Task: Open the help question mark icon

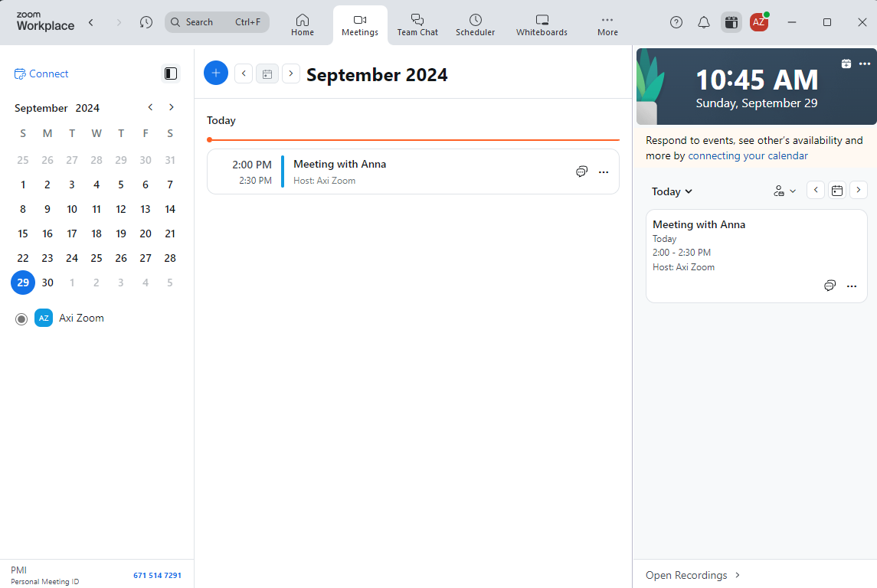Action: point(676,22)
